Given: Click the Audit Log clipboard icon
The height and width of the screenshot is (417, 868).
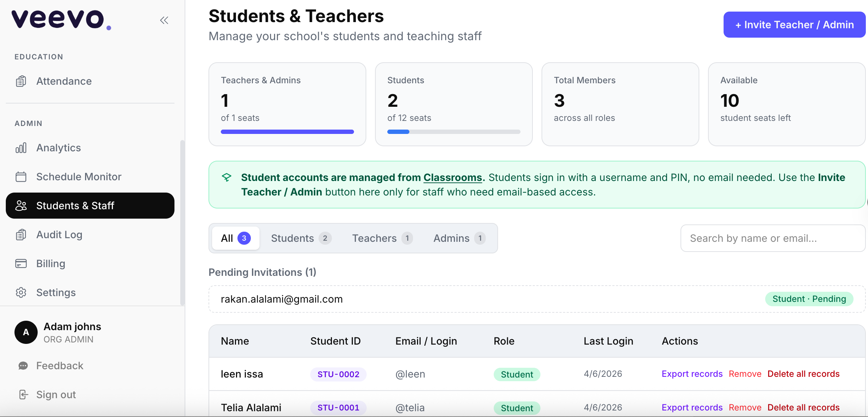Looking at the screenshot, I should [x=21, y=235].
